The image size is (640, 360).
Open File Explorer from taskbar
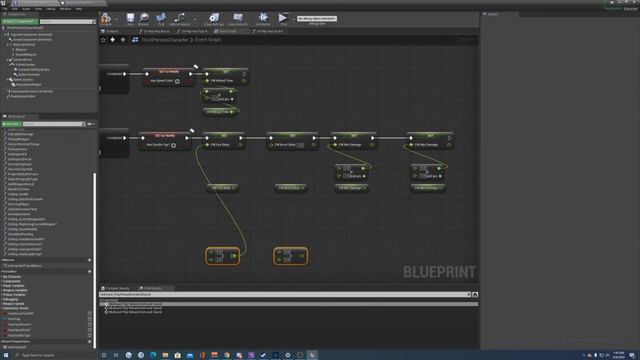pyautogui.click(x=165, y=355)
